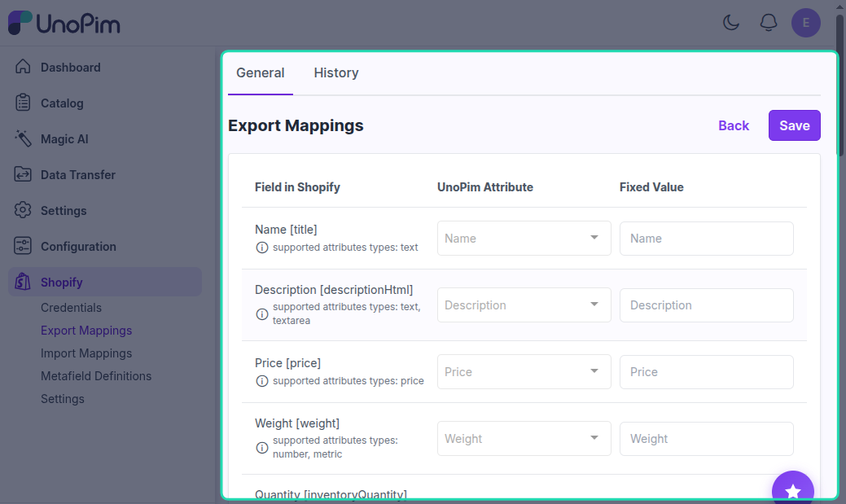
Task: Open Import Mappings submenu link
Action: tap(86, 353)
